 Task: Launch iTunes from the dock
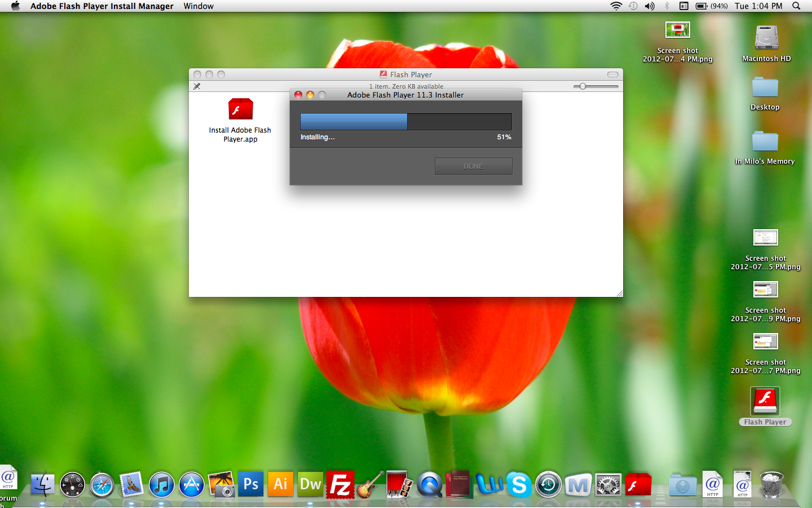tap(162, 485)
